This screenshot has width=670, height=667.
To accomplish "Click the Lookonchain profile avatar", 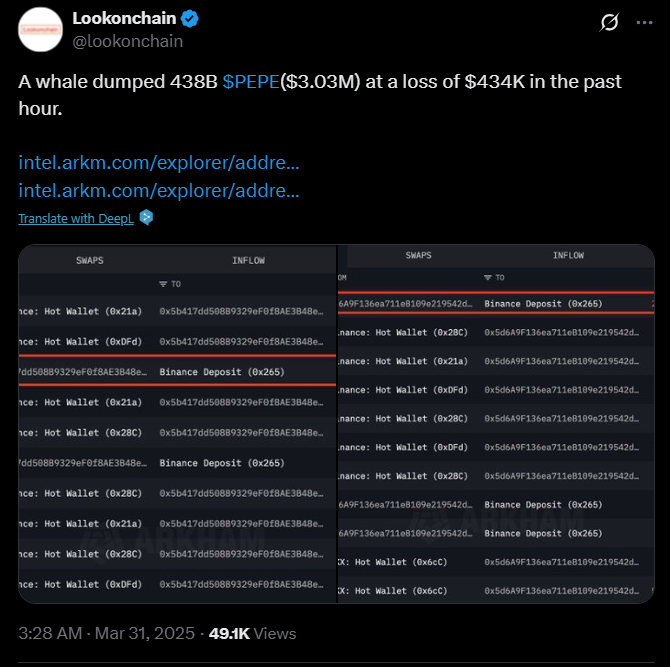I will pyautogui.click(x=41, y=29).
